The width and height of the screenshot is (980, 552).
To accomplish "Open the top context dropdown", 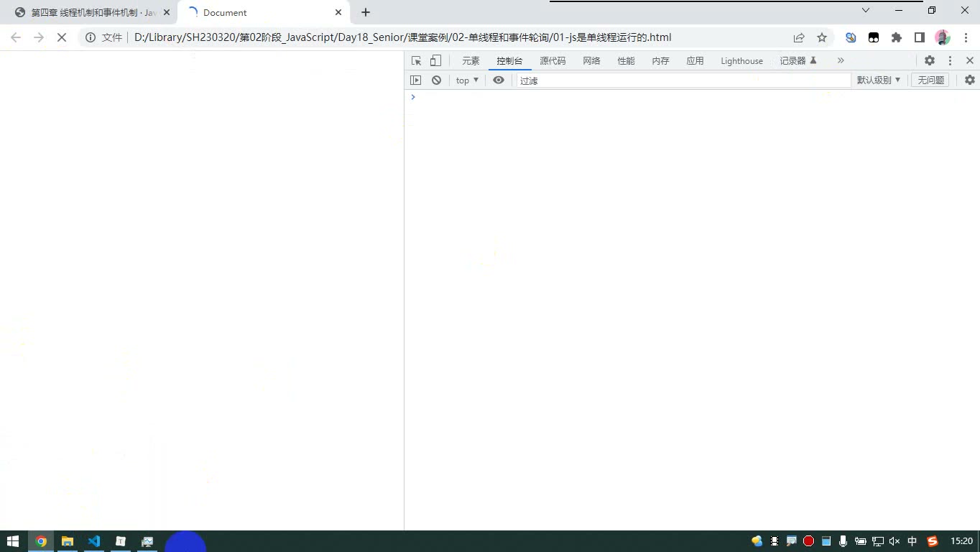I will click(467, 80).
